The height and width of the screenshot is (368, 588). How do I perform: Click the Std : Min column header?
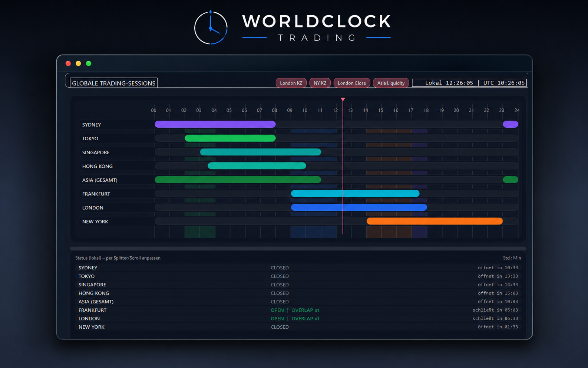click(x=512, y=258)
